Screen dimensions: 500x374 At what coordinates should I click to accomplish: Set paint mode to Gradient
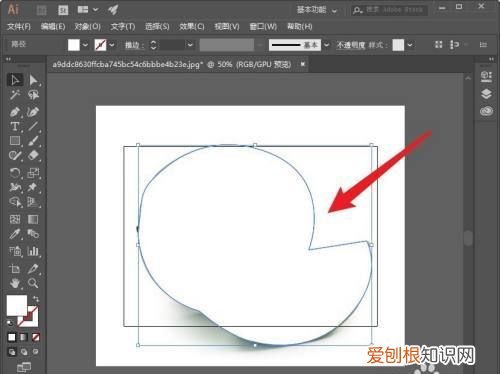coord(23,337)
